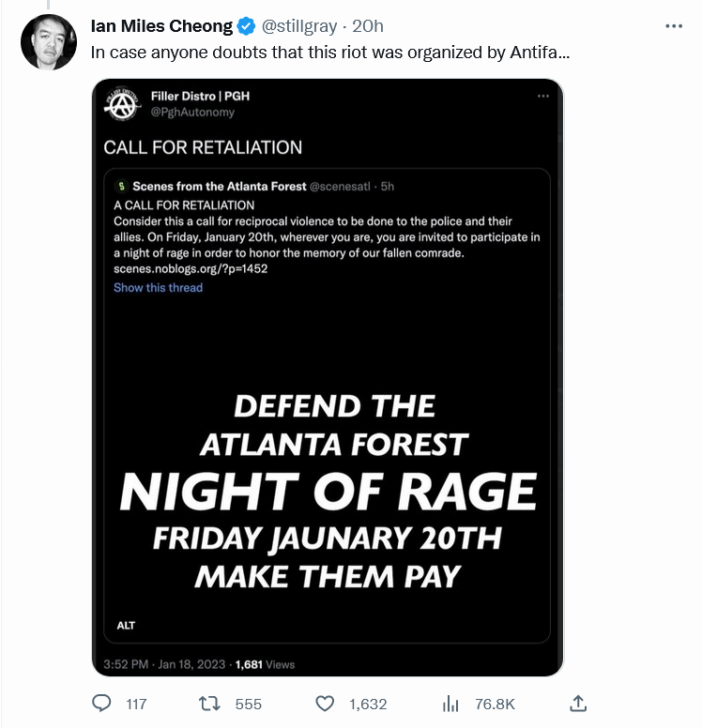Click the three dots in embedded screenshot
Viewport: 702px width, 728px height.
[542, 97]
